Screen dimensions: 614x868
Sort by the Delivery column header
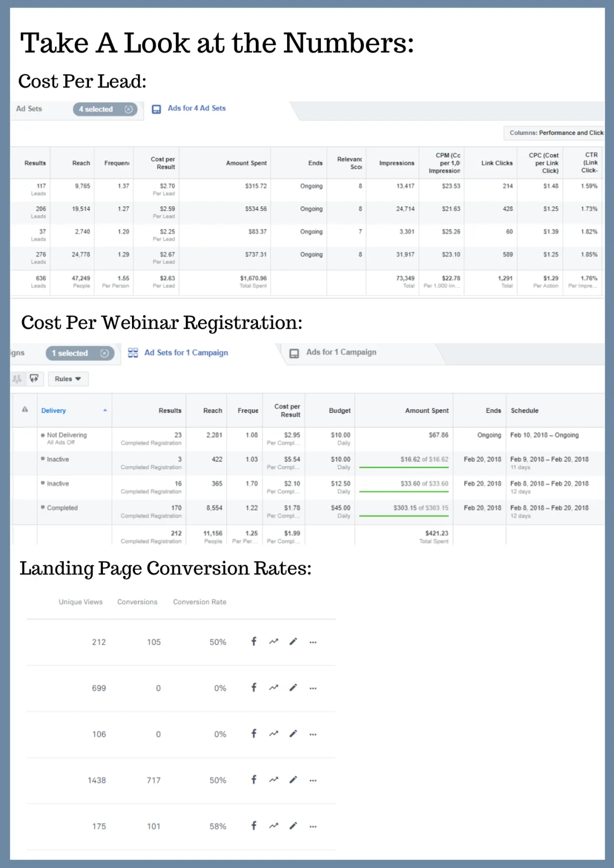coord(53,410)
